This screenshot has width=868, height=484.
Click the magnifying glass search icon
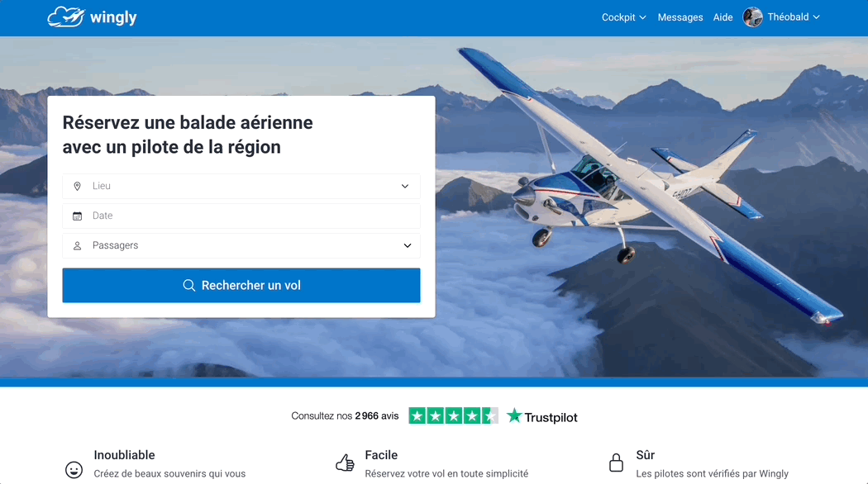[x=188, y=286]
